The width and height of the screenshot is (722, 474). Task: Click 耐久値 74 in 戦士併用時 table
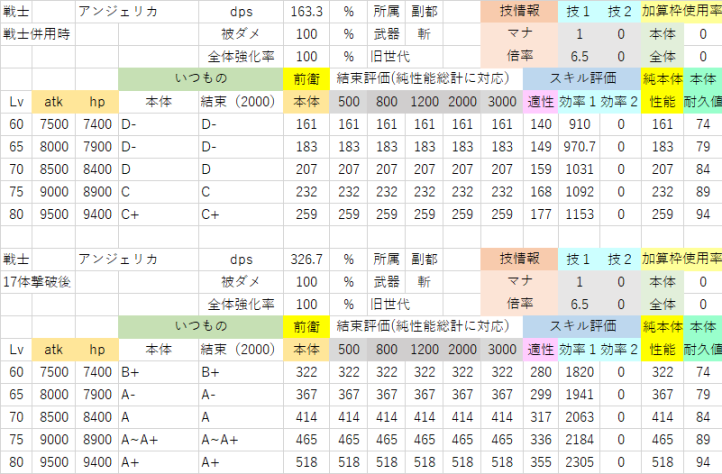tap(703, 124)
